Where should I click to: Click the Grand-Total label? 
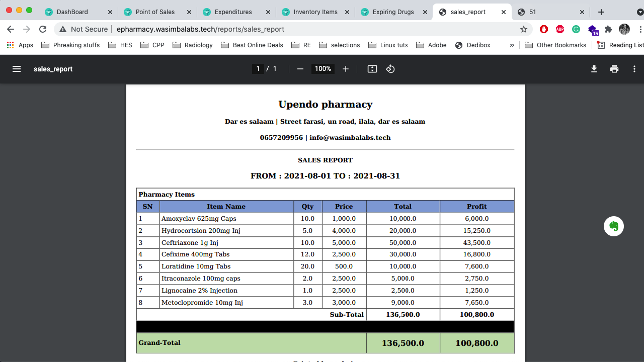(159, 343)
